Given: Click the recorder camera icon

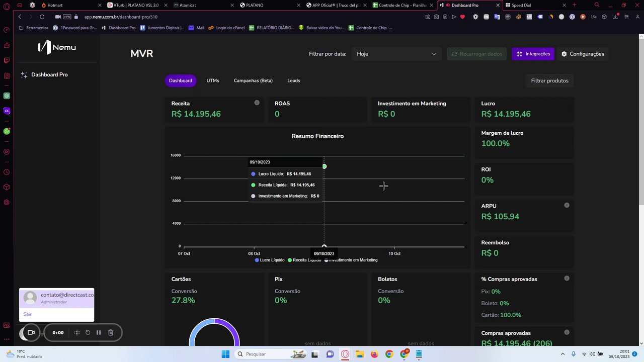Looking at the screenshot, I should tap(31, 332).
